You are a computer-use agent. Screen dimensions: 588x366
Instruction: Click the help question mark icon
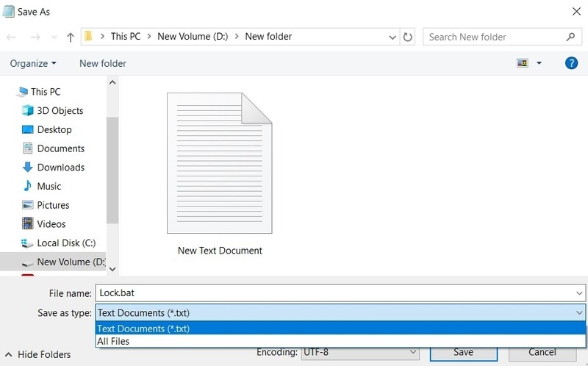(x=571, y=63)
